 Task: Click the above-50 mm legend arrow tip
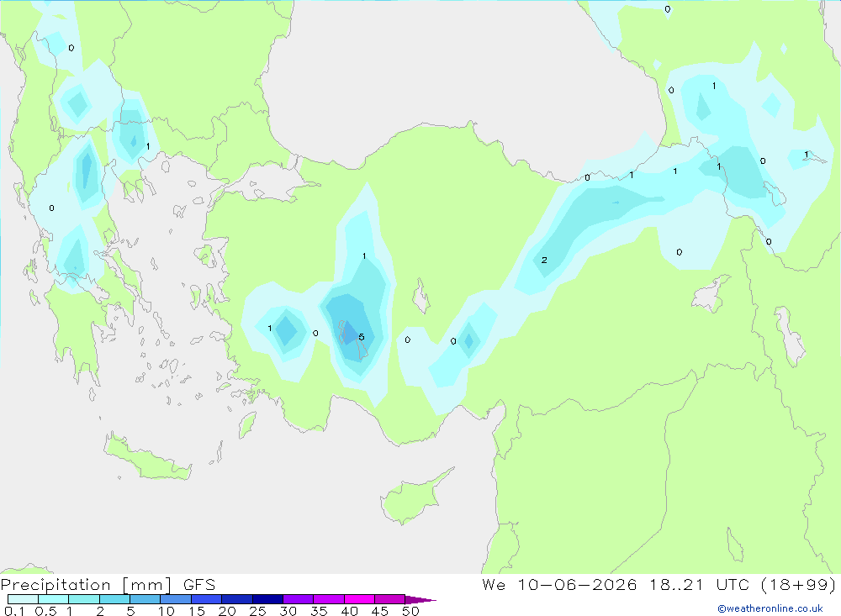420,600
